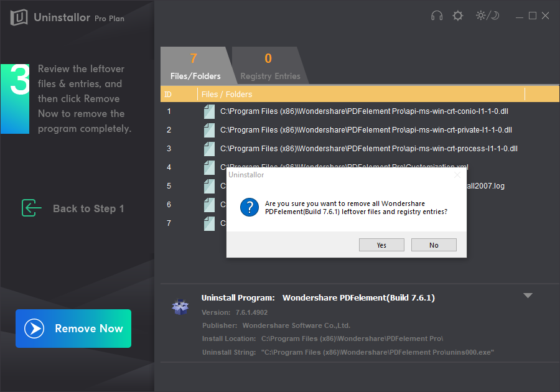This screenshot has width=560, height=392.
Task: Minimize the Uninstallor window
Action: (520, 16)
